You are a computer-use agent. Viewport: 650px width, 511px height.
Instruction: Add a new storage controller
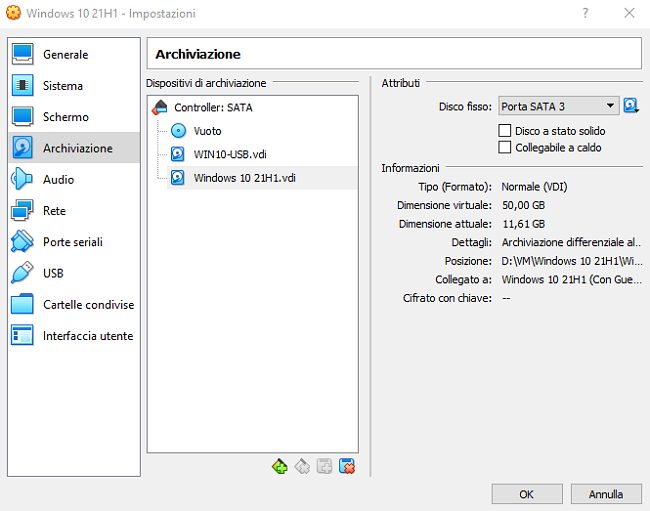click(x=280, y=467)
